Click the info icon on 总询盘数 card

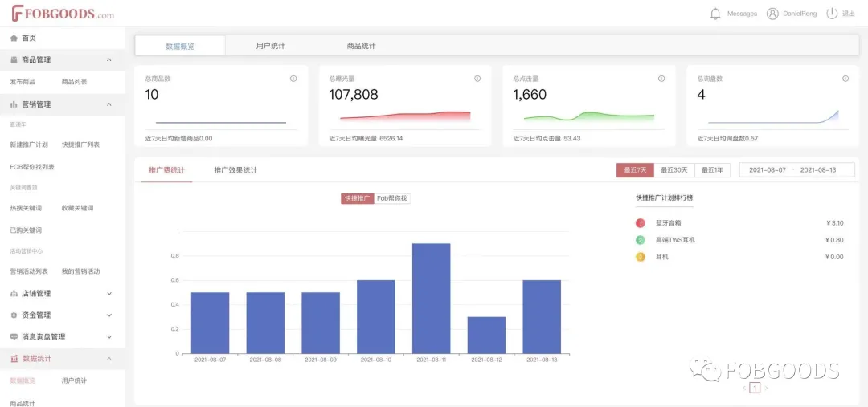pyautogui.click(x=845, y=79)
